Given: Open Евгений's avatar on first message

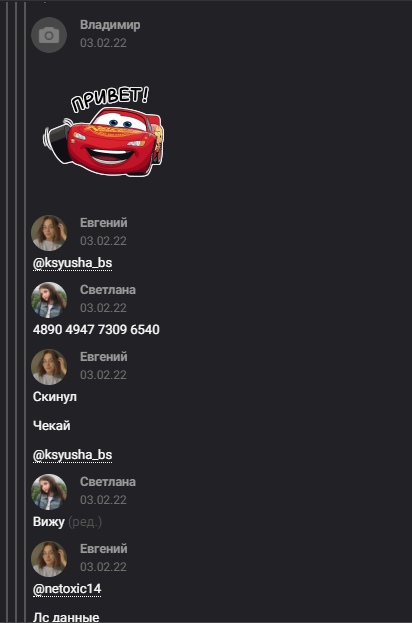Looking at the screenshot, I should click(49, 233).
